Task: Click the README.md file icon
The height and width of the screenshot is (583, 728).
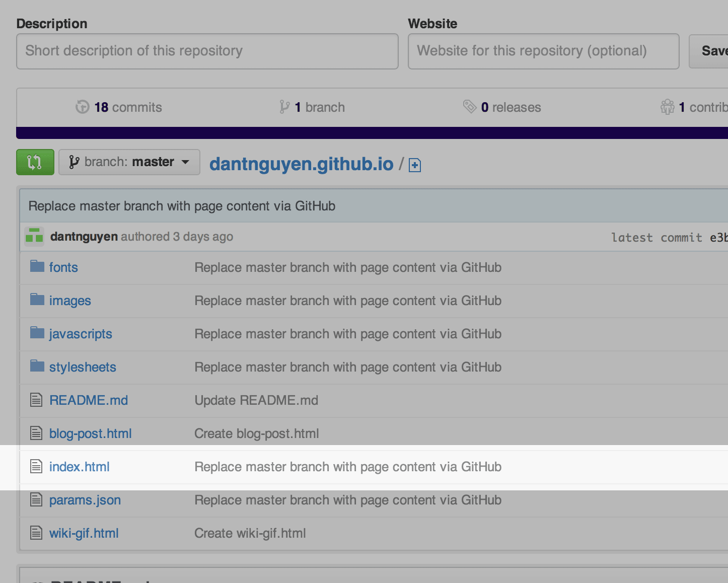Action: coord(36,400)
